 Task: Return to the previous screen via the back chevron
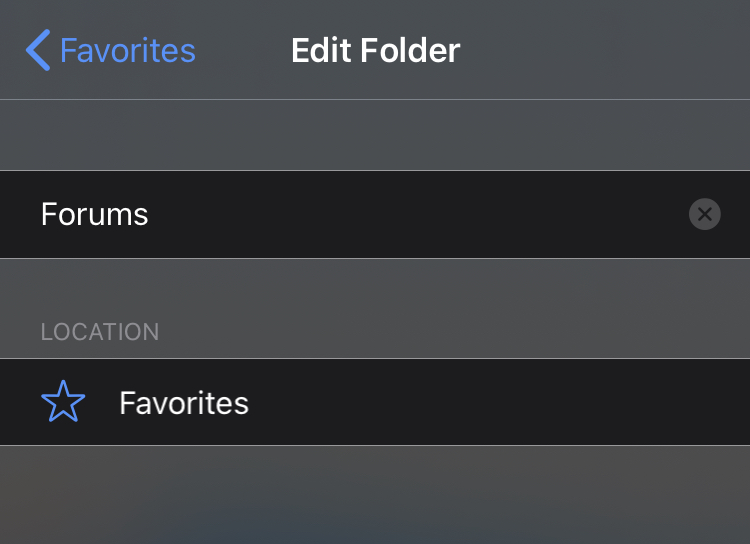[38, 50]
